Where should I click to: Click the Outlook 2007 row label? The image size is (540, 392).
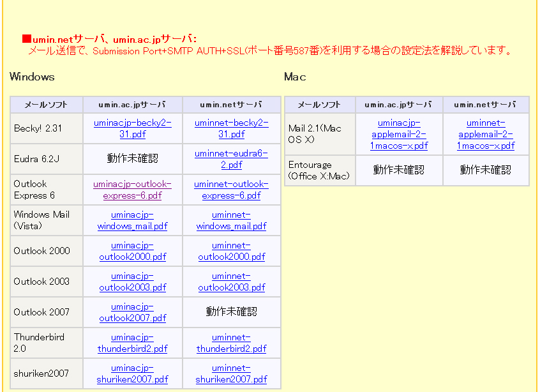(x=41, y=312)
